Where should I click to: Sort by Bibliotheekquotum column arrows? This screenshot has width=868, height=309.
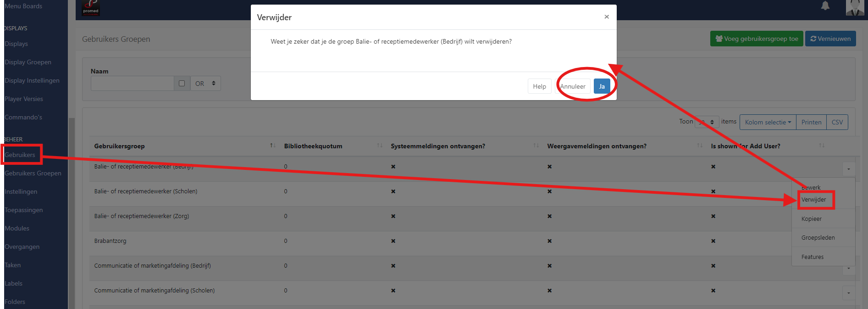click(380, 146)
